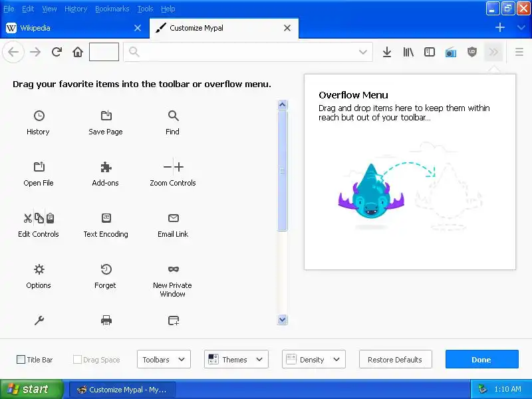Screen dimensions: 532x399
Task: Open the overflow chevron menu button
Action: (493, 52)
